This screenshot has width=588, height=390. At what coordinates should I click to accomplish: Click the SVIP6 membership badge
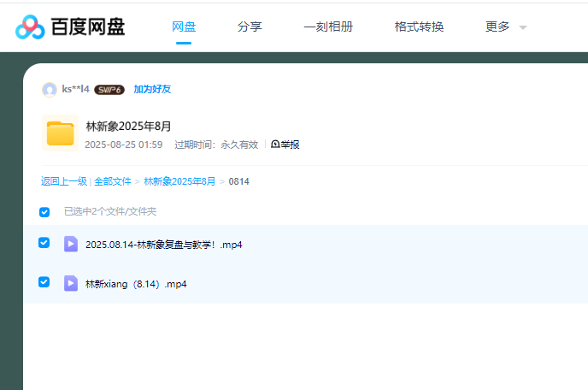click(x=109, y=89)
